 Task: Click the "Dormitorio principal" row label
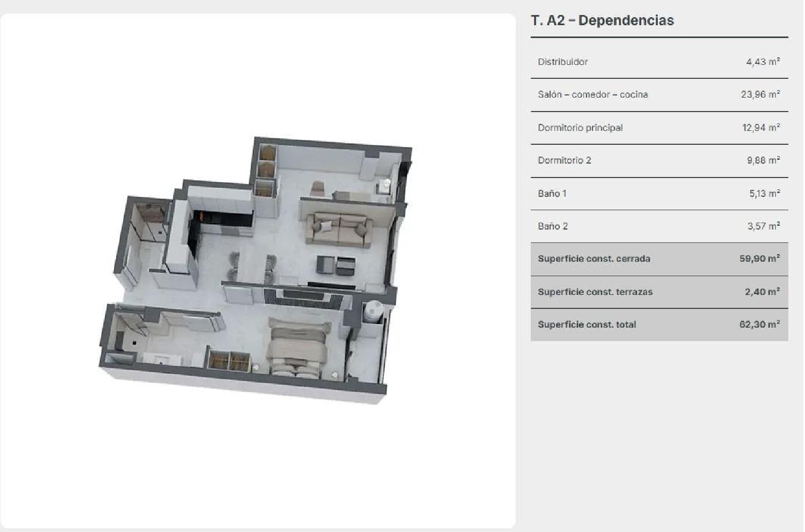click(580, 128)
